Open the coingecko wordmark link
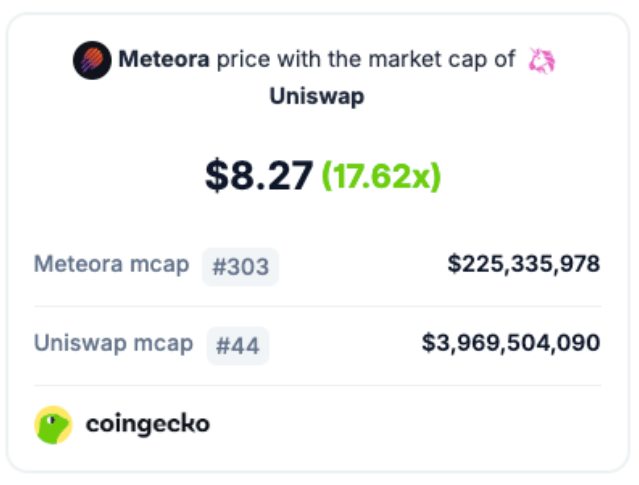This screenshot has width=639, height=485. tap(148, 424)
